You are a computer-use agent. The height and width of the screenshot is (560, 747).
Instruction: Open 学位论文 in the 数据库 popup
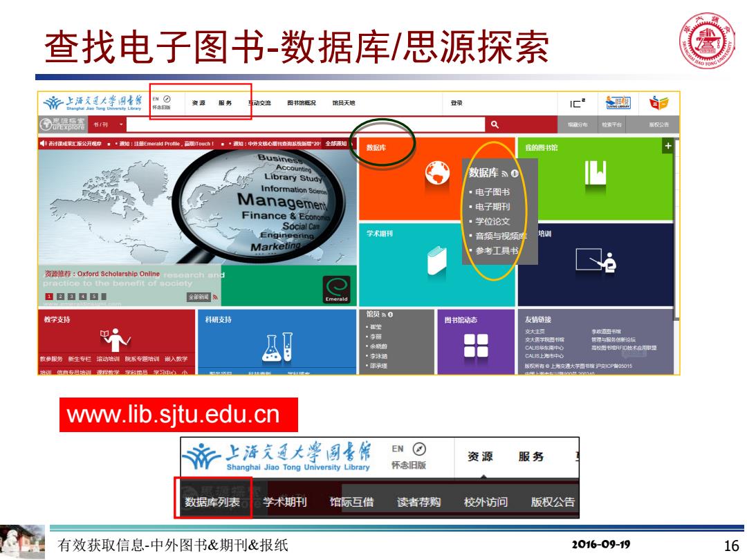tap(492, 221)
